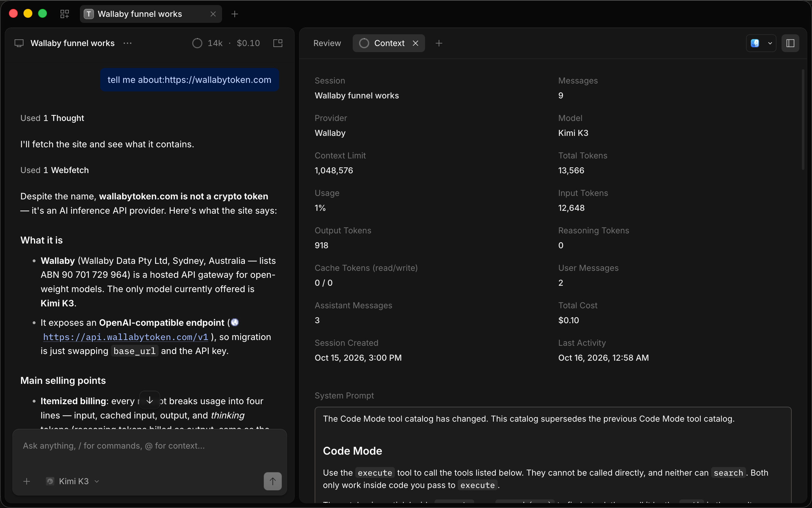The height and width of the screenshot is (508, 812).
Task: Click the globe icon before the API link
Action: click(235, 322)
